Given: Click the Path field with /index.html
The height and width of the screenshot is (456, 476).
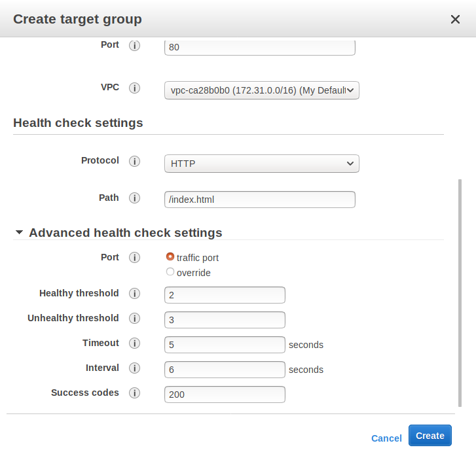Looking at the screenshot, I should (260, 200).
